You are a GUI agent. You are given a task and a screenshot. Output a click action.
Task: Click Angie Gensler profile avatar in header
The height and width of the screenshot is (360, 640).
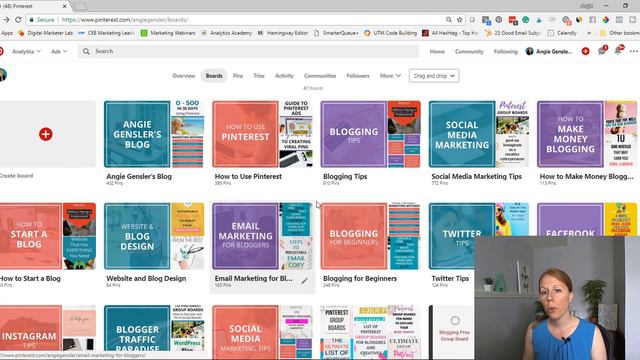click(530, 51)
